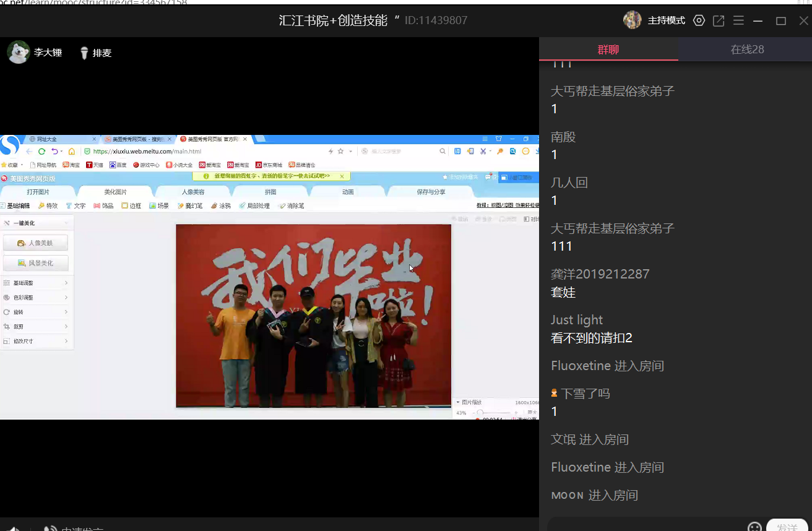Open settings via the hexagon gear icon

pyautogui.click(x=699, y=20)
